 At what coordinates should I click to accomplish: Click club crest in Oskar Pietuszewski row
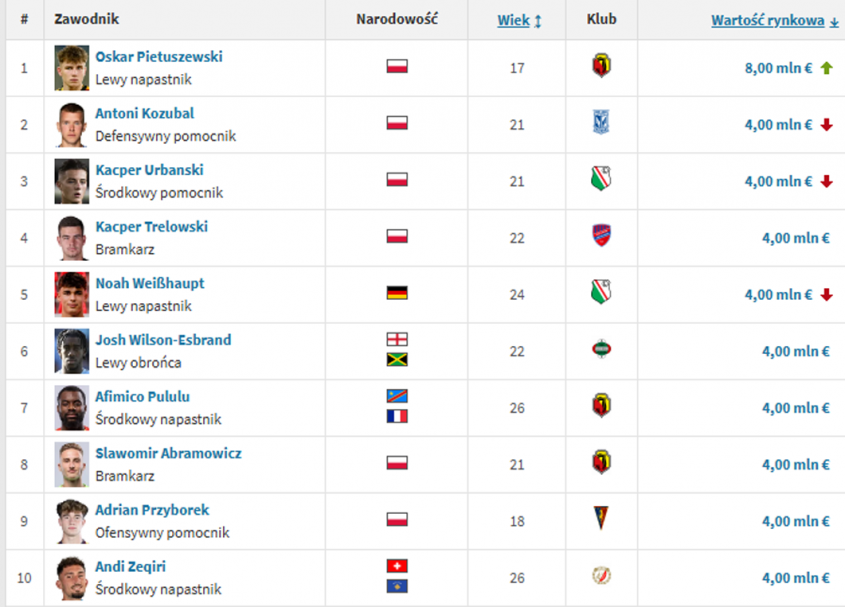(x=601, y=67)
